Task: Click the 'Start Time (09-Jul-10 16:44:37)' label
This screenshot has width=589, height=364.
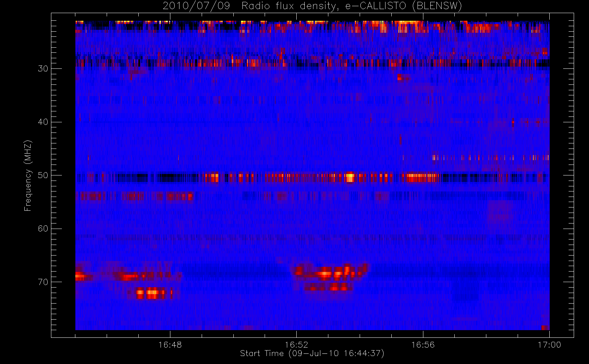Action: coord(312,353)
